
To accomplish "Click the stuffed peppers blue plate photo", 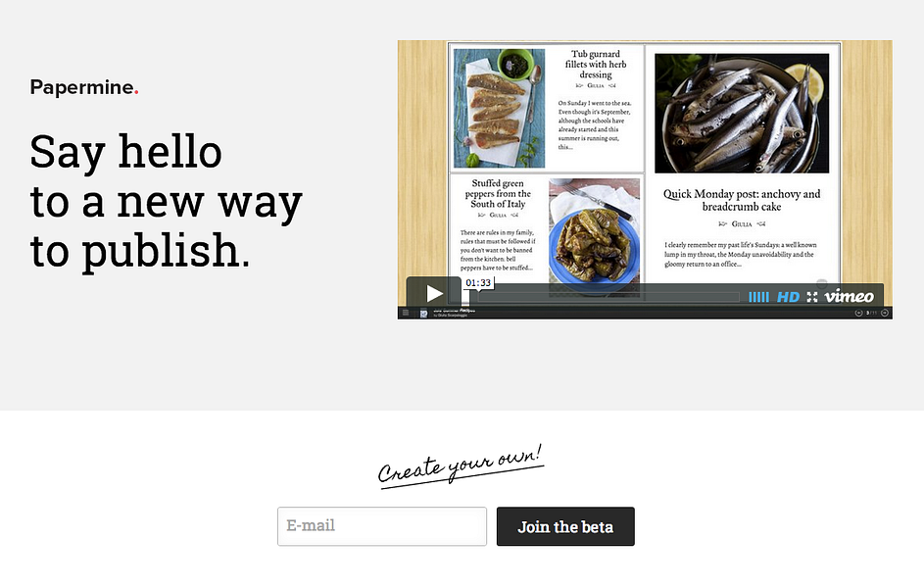I will pos(594,235).
